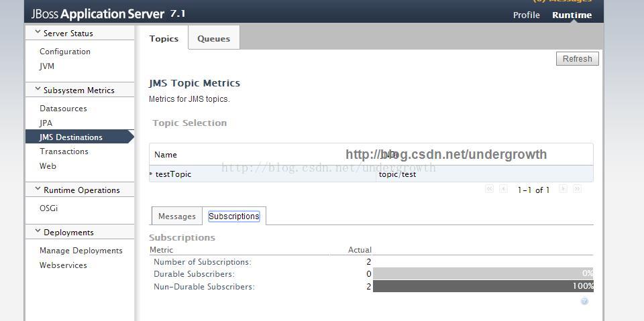Click the JMS Topic Metrics heading
Image resolution: width=644 pixels, height=321 pixels.
[x=195, y=83]
